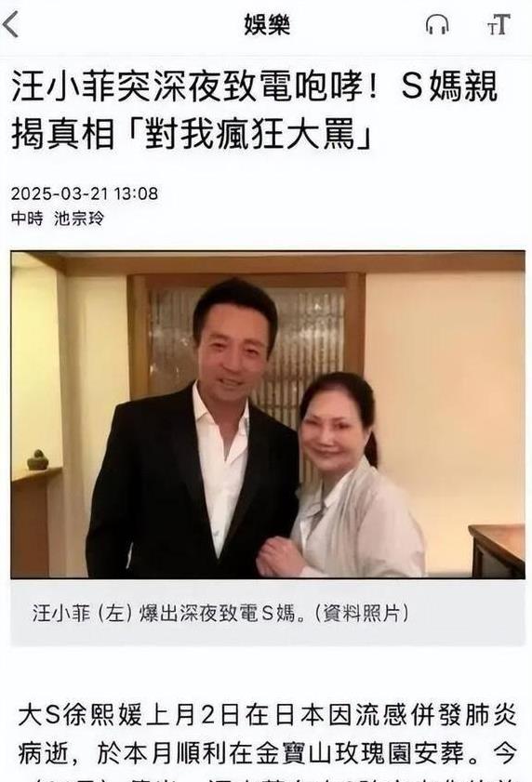Open the article photo of two people
Image resolution: width=532 pixels, height=782 pixels.
pos(268,415)
